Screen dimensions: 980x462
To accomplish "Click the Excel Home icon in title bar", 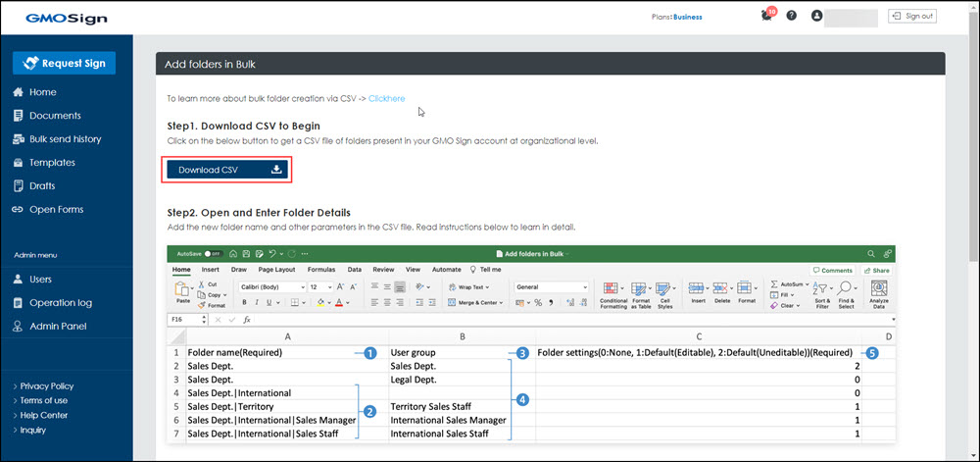I will point(232,254).
